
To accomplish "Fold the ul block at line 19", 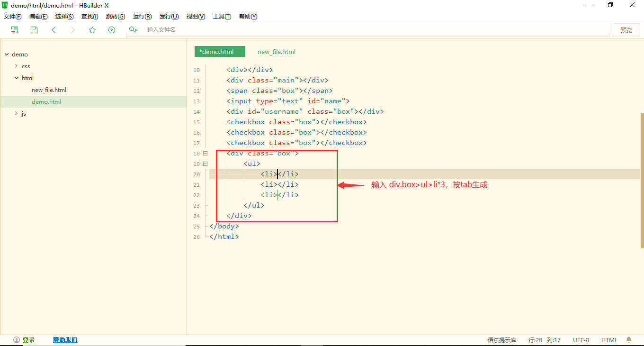I will click(x=205, y=164).
